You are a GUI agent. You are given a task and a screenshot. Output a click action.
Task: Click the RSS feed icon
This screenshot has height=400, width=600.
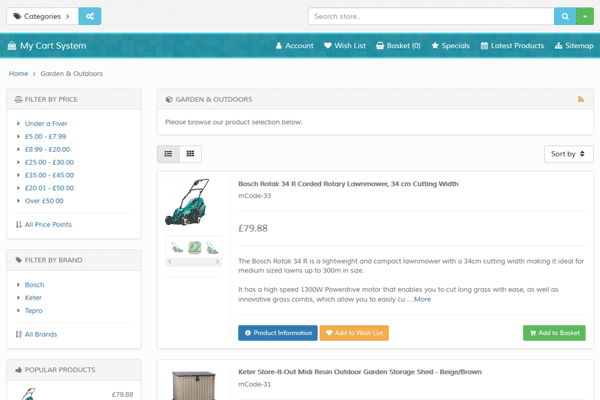(581, 99)
